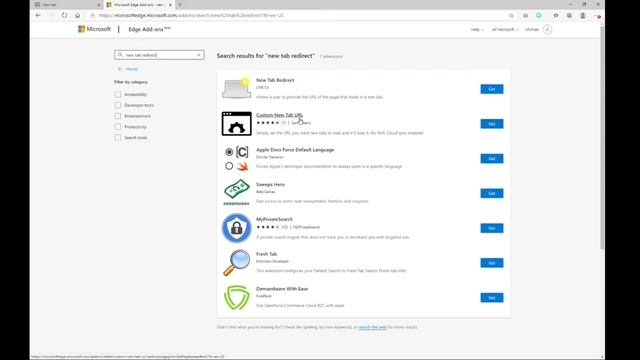640x360 pixels.
Task: Click the Michael account name in header
Action: tap(532, 29)
